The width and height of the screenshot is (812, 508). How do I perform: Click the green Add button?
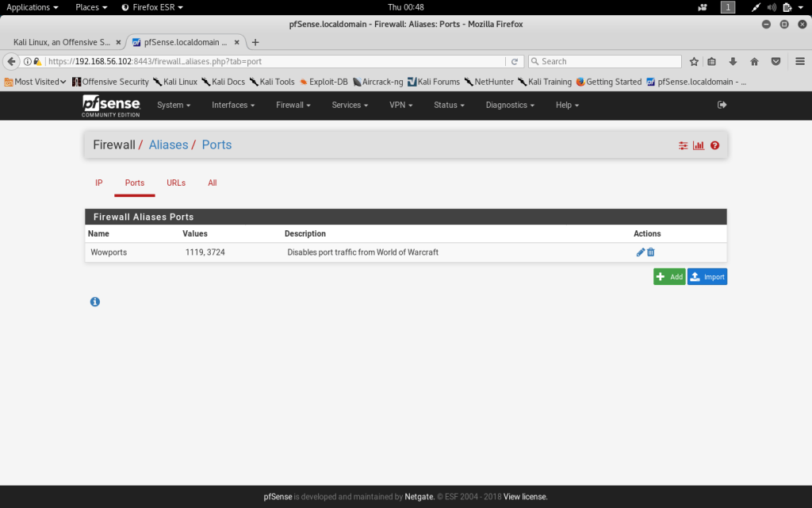(x=668, y=276)
